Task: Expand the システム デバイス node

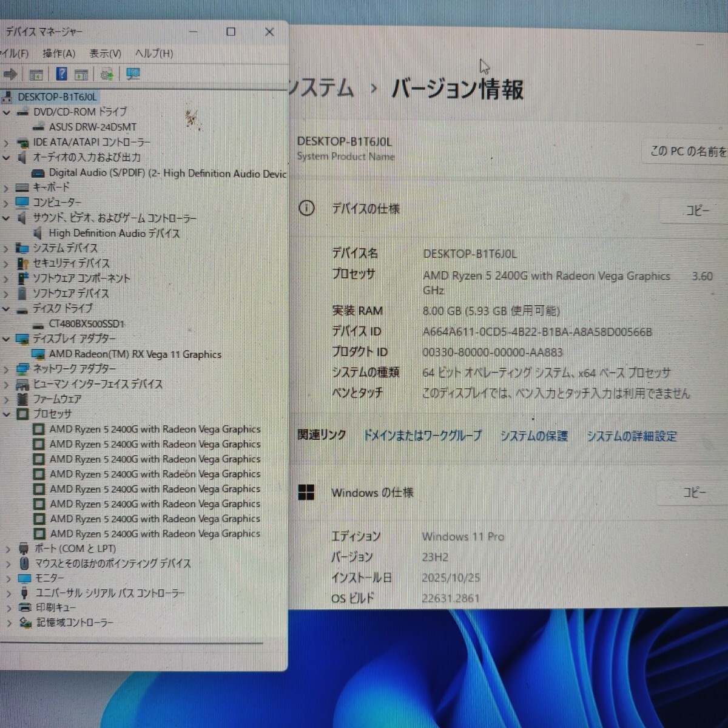Action: tap(6, 248)
